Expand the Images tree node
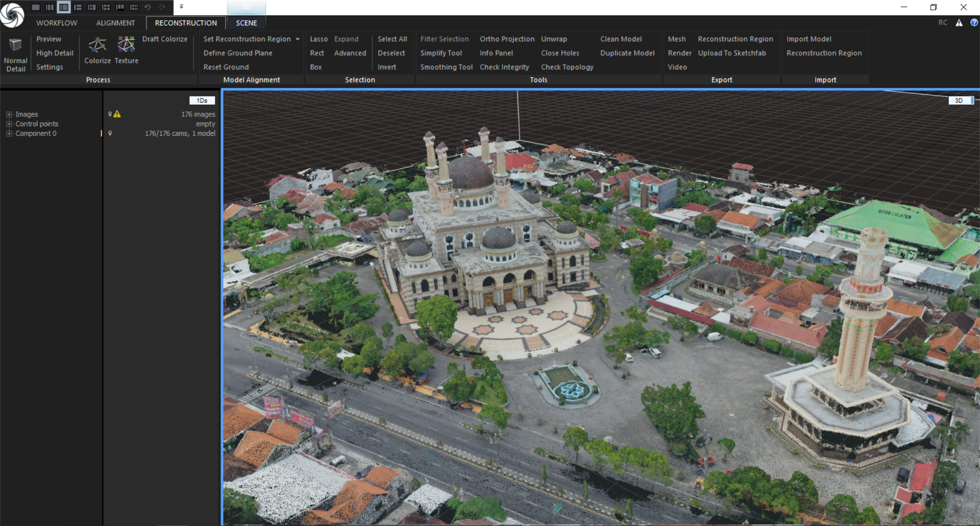Screen dimensions: 980x526 [x=9, y=114]
